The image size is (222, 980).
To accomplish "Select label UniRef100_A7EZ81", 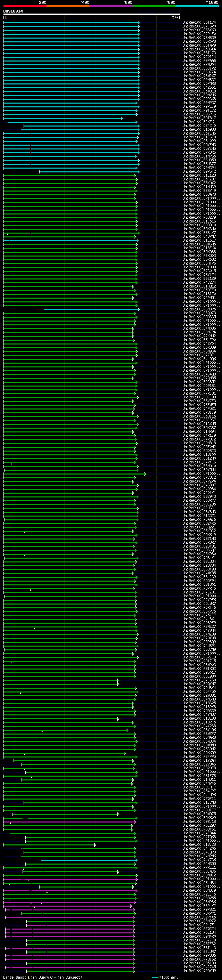I will pos(199,592).
